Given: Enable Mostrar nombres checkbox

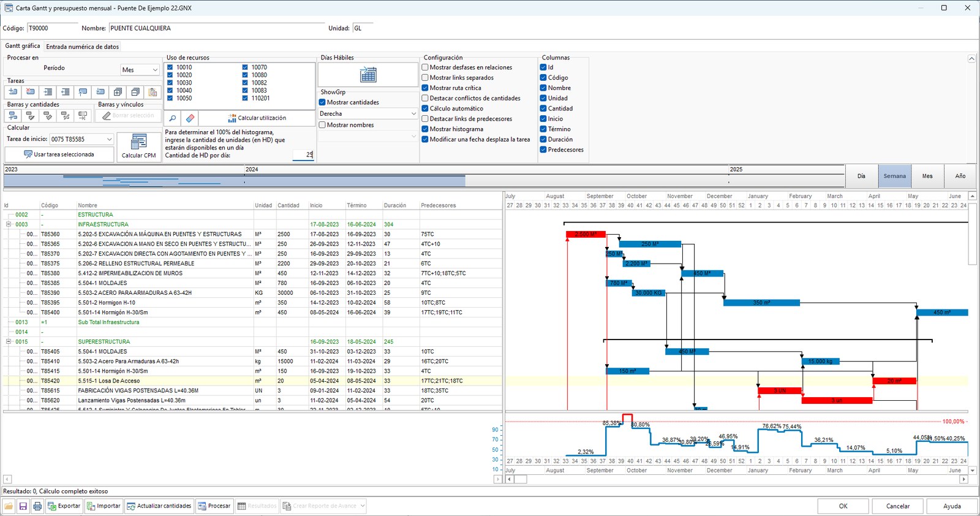Looking at the screenshot, I should 322,125.
